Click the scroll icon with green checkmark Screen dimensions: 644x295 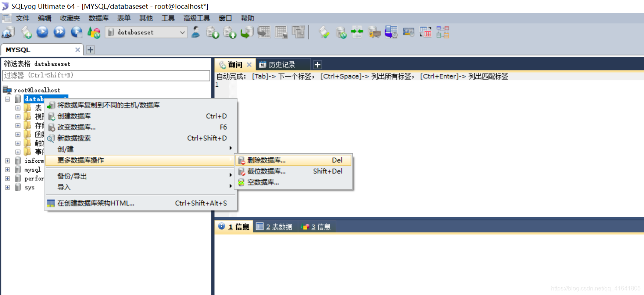(x=324, y=32)
